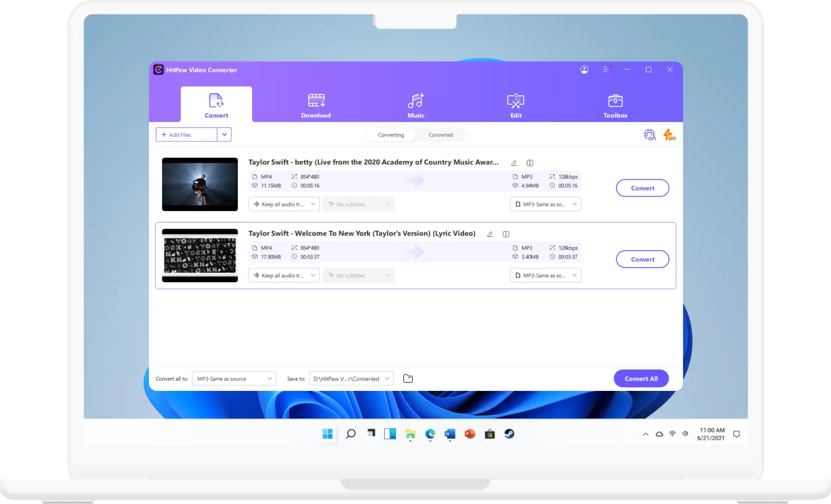Open the output folder icon
Screen dimensions: 831x504
[408, 378]
